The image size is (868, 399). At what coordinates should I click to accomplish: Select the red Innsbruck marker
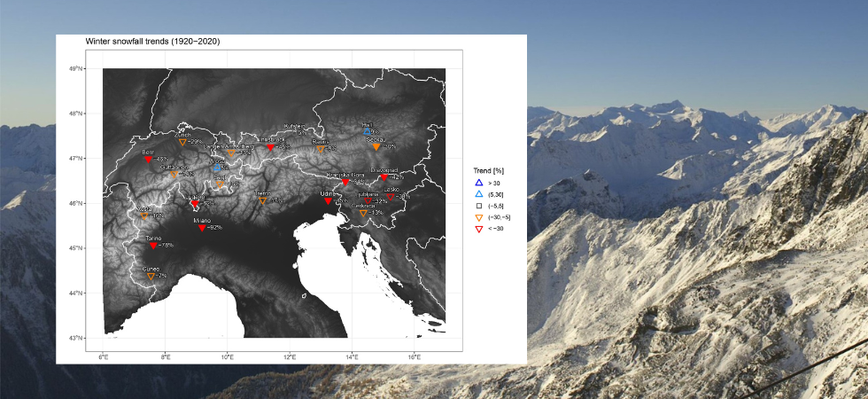coord(270,147)
